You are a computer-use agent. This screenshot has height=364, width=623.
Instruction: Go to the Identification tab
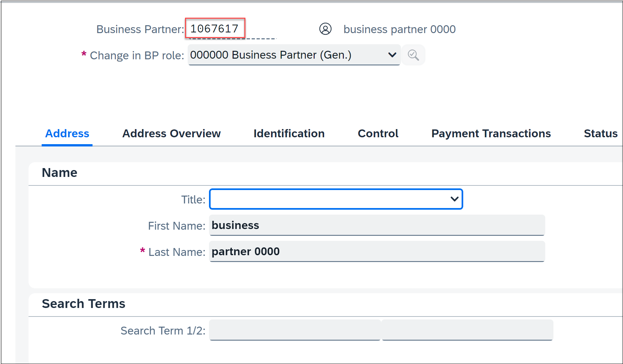tap(289, 134)
